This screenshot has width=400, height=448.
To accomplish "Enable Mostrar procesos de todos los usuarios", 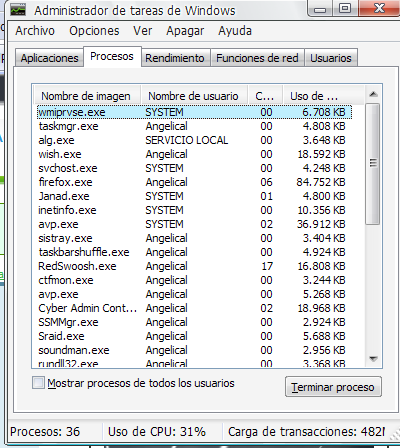I will pyautogui.click(x=38, y=383).
